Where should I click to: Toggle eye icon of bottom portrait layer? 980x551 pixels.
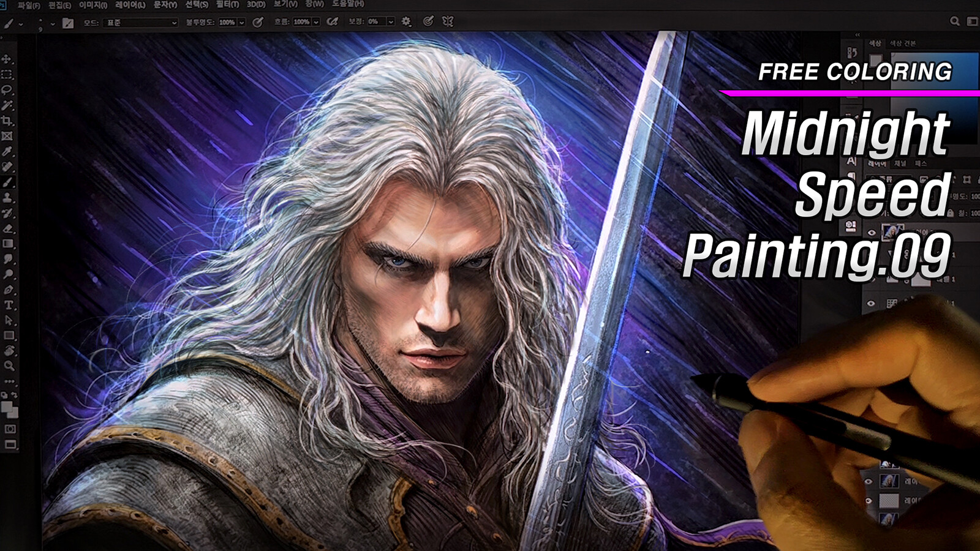(869, 482)
